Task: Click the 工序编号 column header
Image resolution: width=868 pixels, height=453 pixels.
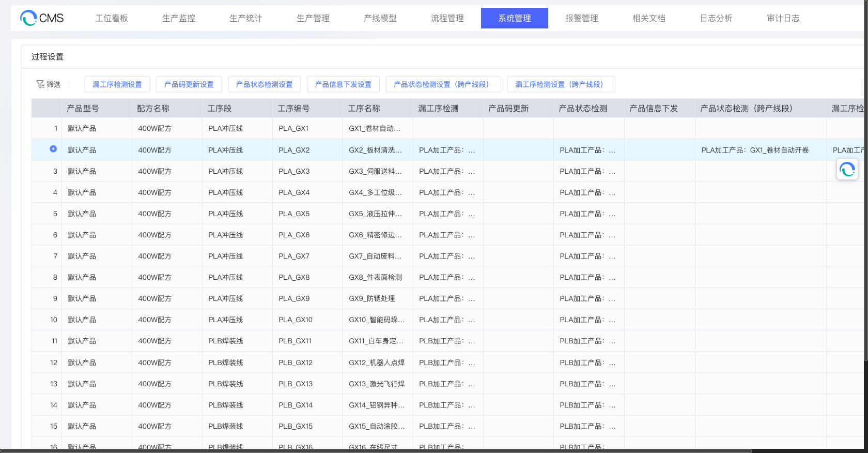Action: point(293,109)
